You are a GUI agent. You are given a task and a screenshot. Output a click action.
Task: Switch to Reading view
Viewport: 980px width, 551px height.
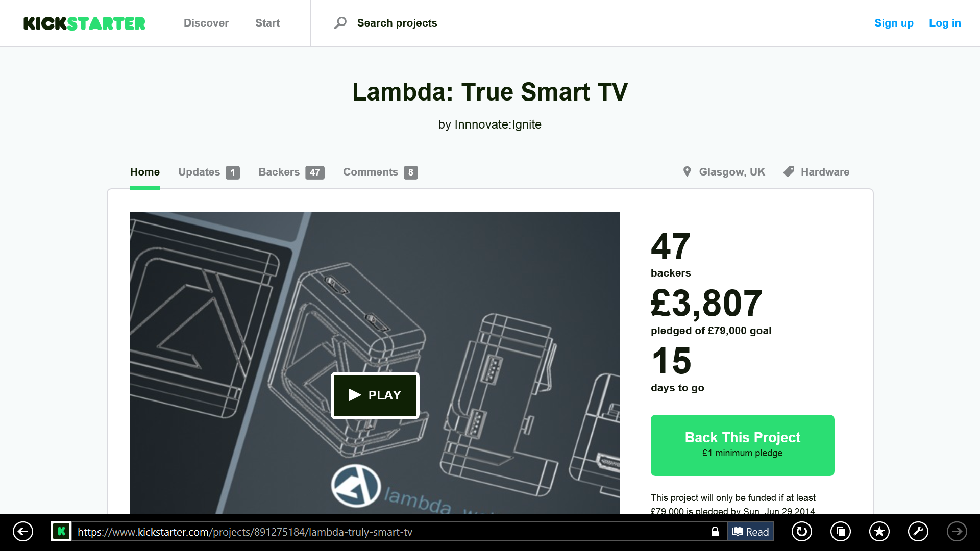coord(750,532)
